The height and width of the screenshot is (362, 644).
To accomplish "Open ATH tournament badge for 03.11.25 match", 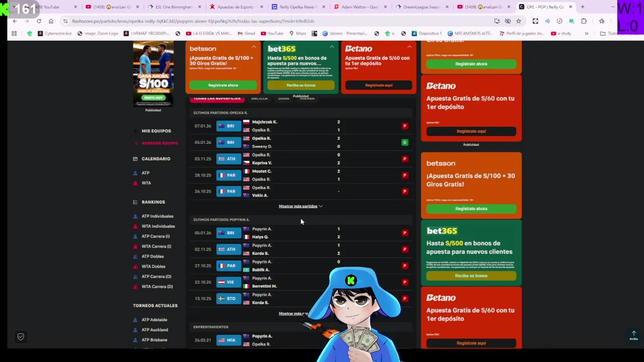I will coord(229,159).
